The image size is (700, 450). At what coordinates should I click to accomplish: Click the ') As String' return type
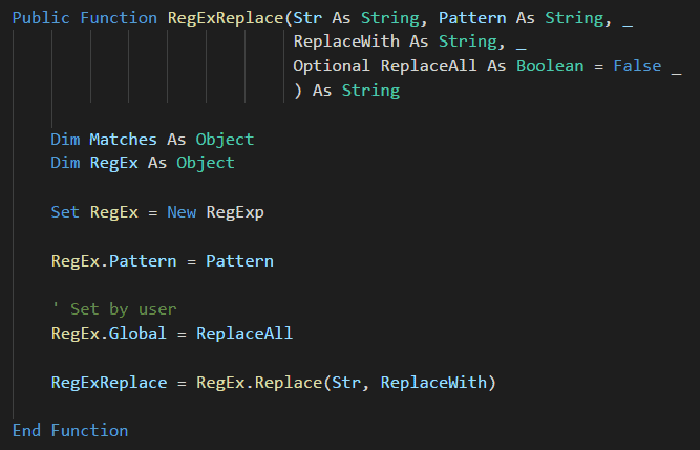(x=347, y=91)
